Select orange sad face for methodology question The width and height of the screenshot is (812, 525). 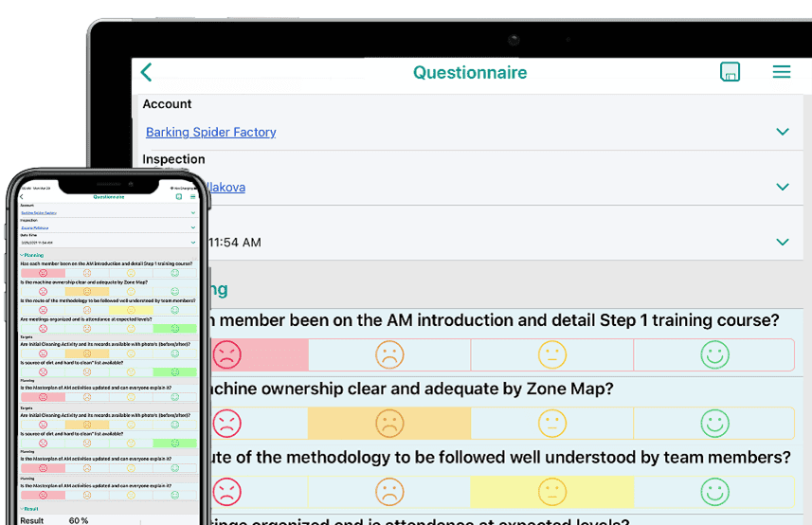(x=389, y=491)
